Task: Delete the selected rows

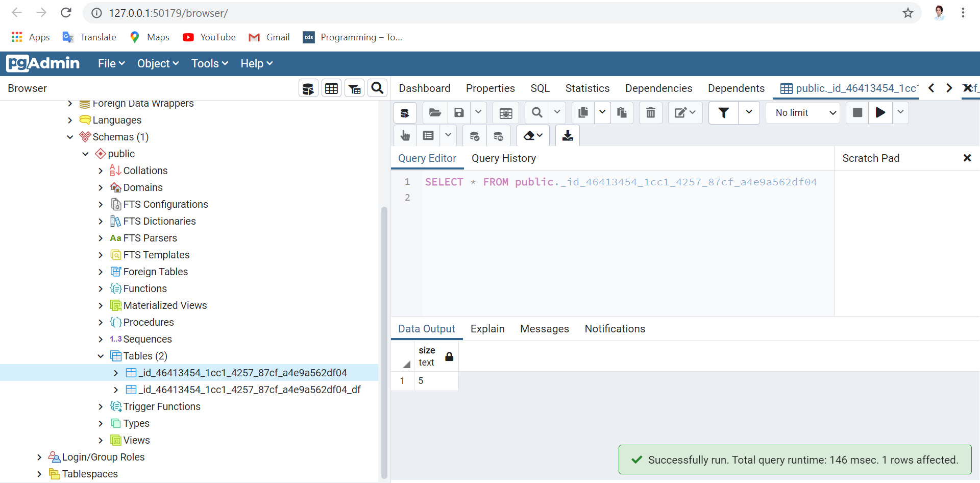Action: [x=650, y=112]
